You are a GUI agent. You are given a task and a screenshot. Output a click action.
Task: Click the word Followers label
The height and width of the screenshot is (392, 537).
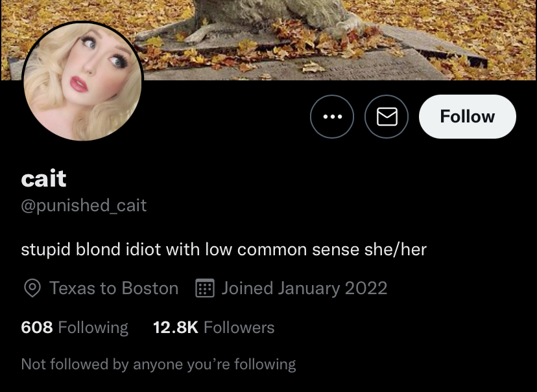[239, 327]
